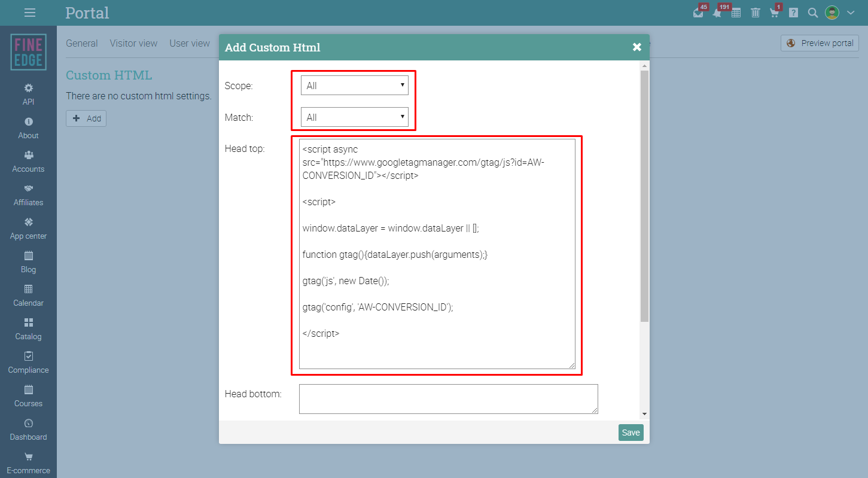Go to Courses in the sidebar
The width and height of the screenshot is (868, 478).
(x=28, y=396)
